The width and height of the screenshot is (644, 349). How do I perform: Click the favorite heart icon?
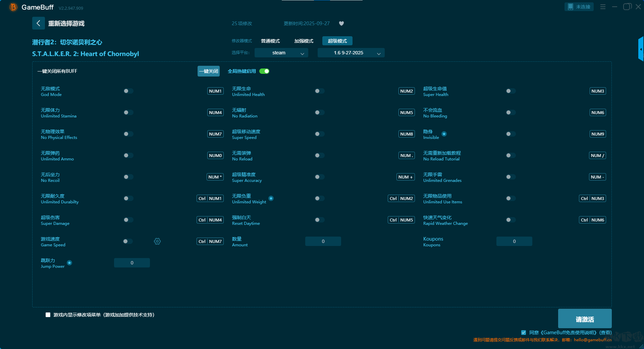[x=341, y=23]
